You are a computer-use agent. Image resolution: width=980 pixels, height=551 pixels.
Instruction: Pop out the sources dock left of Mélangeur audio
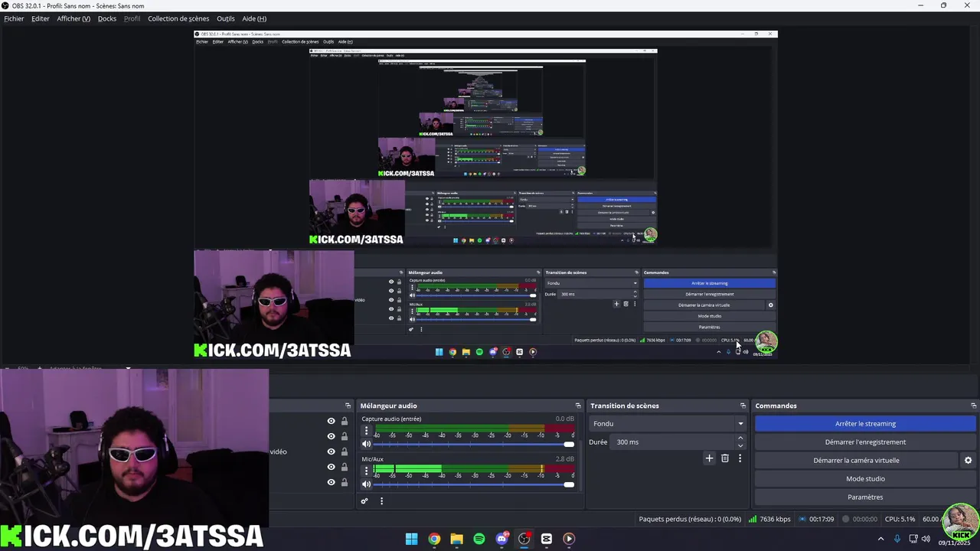pyautogui.click(x=348, y=406)
